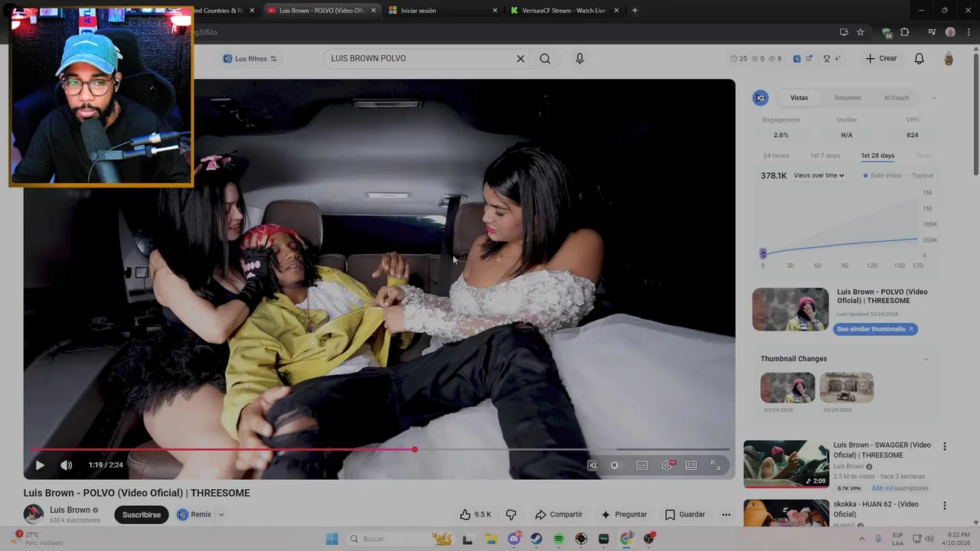
Task: Open more actions three-dot menu below video
Action: 726,514
